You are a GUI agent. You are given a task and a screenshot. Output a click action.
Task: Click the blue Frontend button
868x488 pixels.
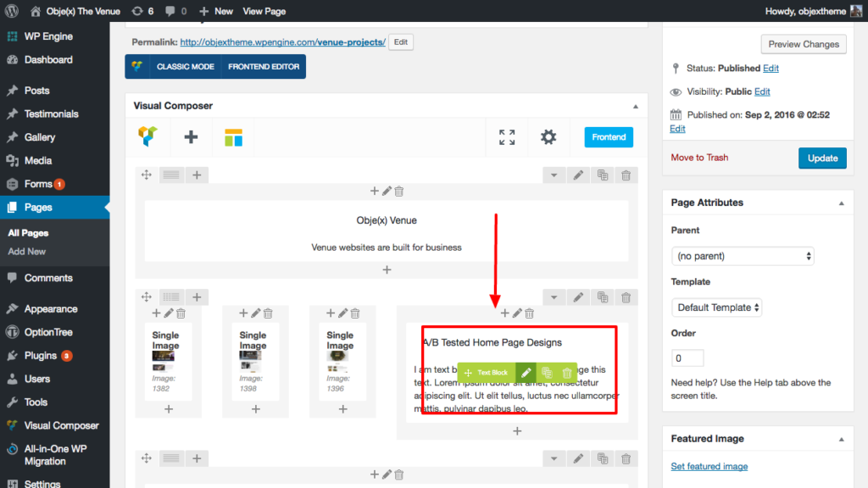tap(609, 137)
